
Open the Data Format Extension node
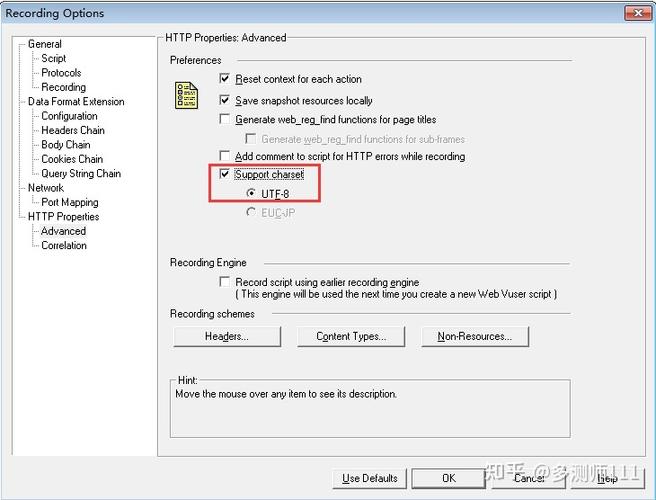coord(76,102)
